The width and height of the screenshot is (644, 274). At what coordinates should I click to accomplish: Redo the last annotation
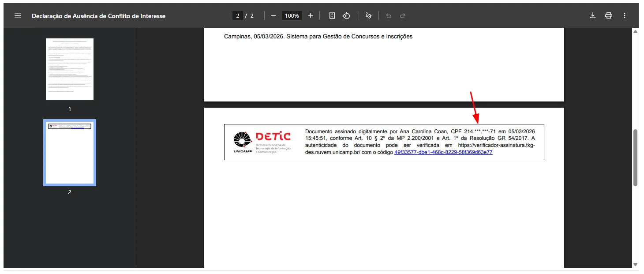[x=402, y=15]
